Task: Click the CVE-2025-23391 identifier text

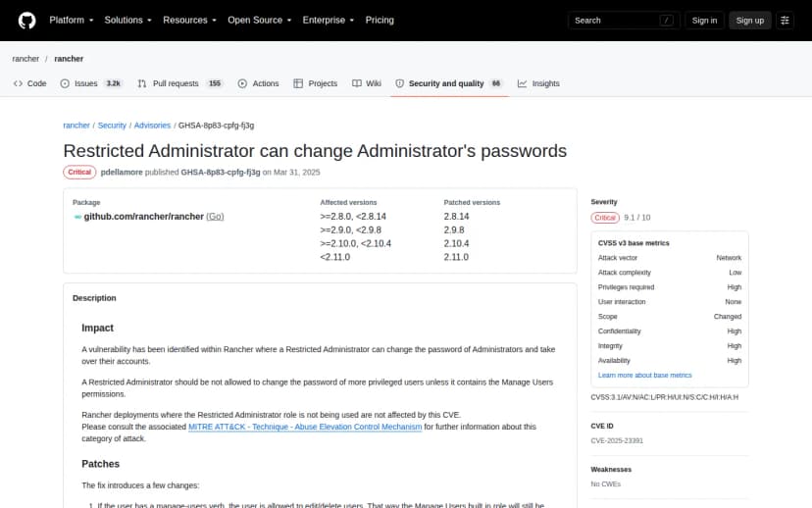Action: pyautogui.click(x=617, y=440)
